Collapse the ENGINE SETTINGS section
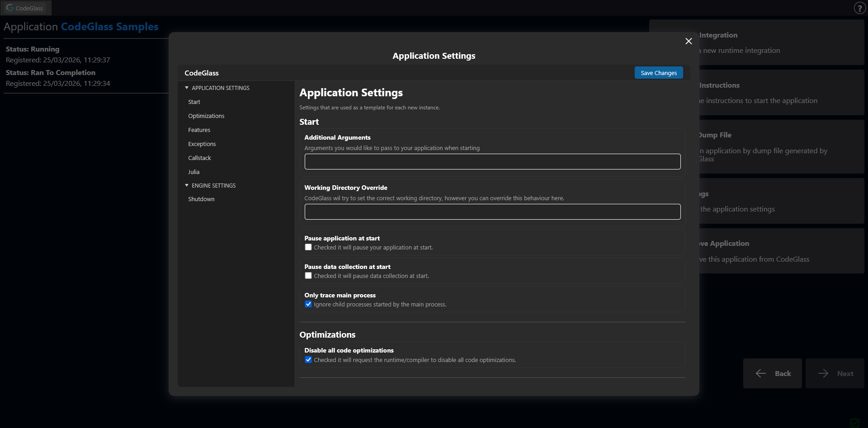This screenshot has width=868, height=428. (186, 185)
